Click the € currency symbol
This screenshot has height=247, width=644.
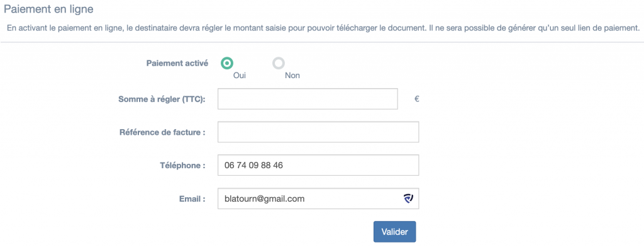[417, 99]
